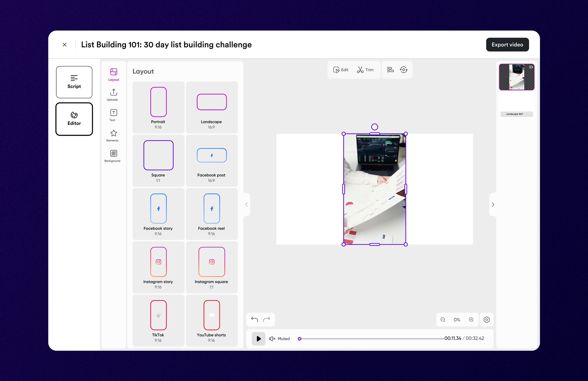Click the replace media icon
Viewport: 588px width, 381px height.
click(x=404, y=70)
